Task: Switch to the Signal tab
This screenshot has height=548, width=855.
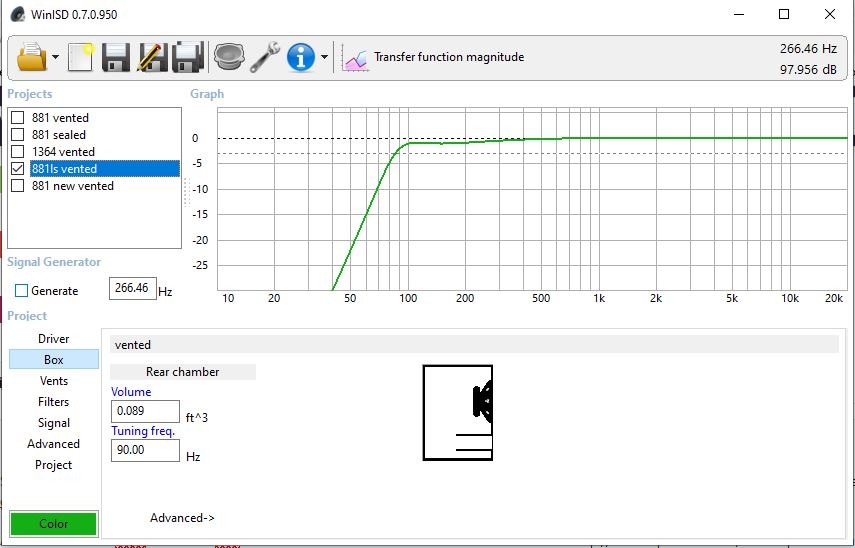Action: point(53,423)
